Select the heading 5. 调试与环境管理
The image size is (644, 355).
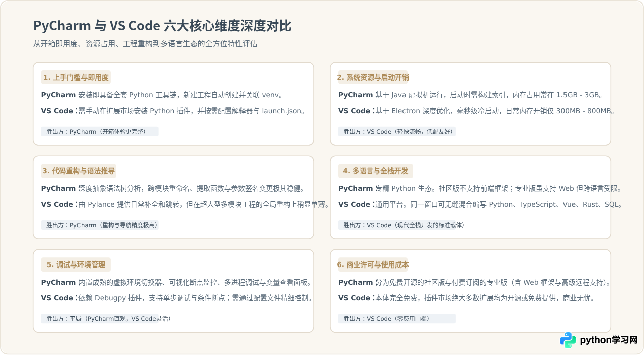click(76, 264)
